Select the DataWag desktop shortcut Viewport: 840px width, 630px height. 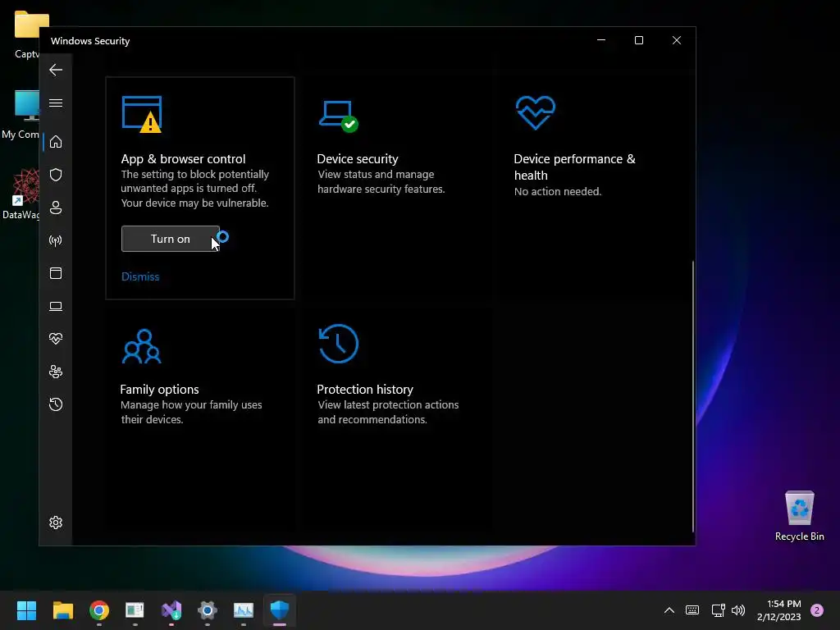[21, 194]
